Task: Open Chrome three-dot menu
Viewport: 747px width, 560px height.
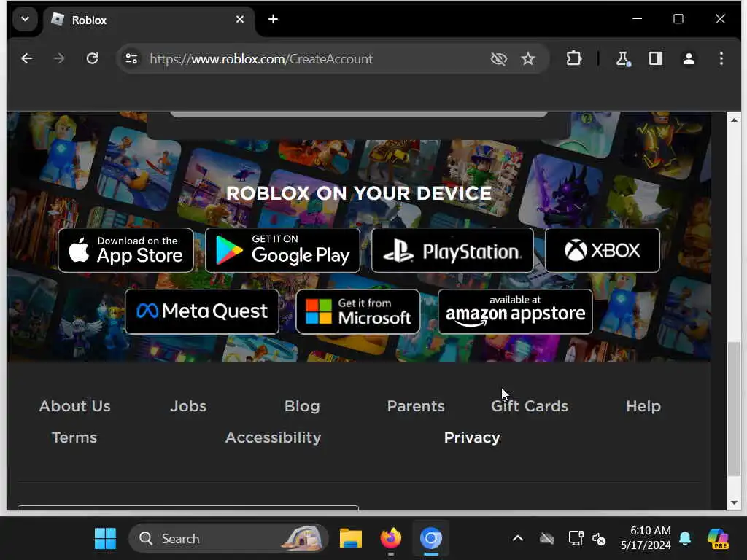Action: pyautogui.click(x=721, y=58)
